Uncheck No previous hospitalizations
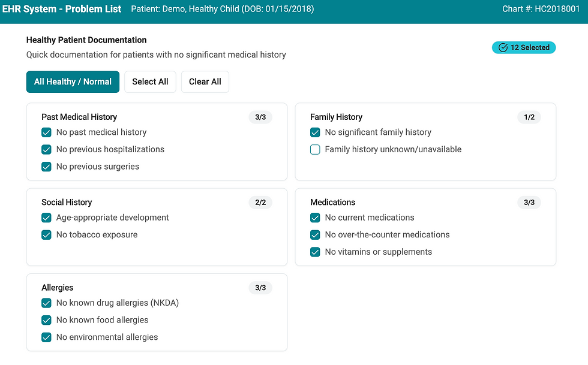 (46, 150)
